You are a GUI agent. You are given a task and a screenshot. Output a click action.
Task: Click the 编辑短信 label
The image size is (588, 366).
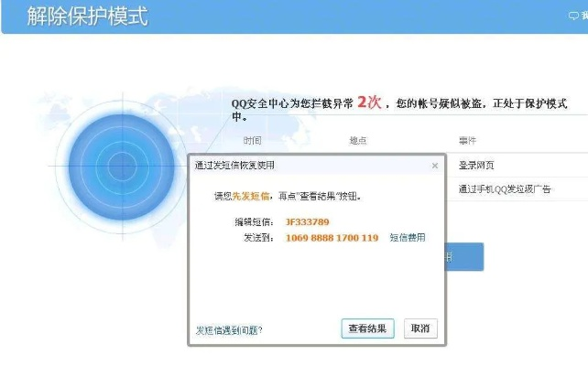coord(254,222)
